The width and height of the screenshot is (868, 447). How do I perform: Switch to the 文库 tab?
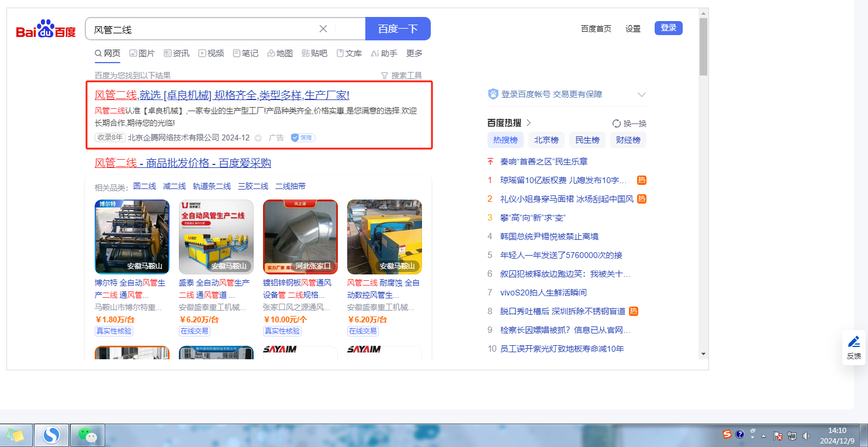click(349, 53)
